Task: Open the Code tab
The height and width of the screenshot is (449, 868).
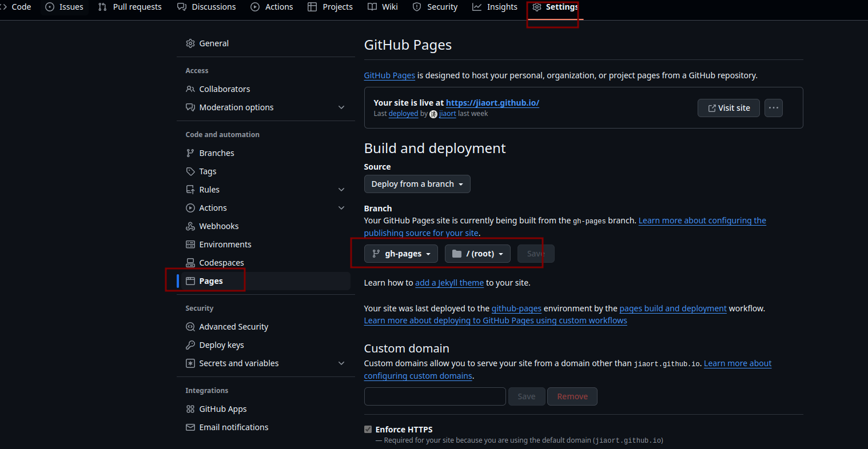Action: point(16,7)
